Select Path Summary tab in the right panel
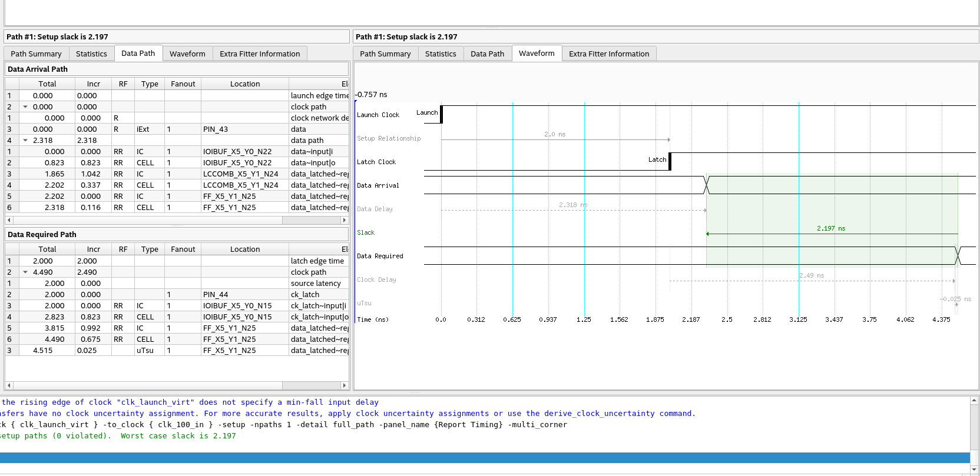The image size is (980, 476). (385, 54)
